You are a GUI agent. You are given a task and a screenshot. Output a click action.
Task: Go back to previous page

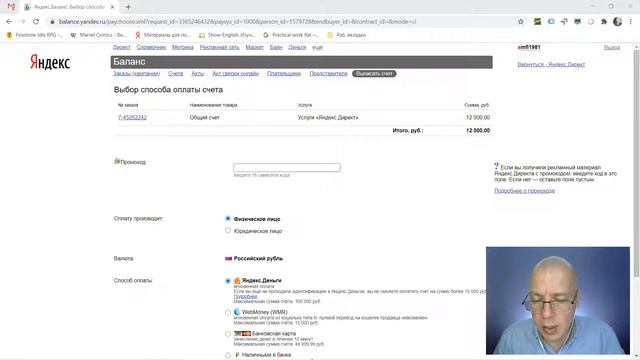9,22
